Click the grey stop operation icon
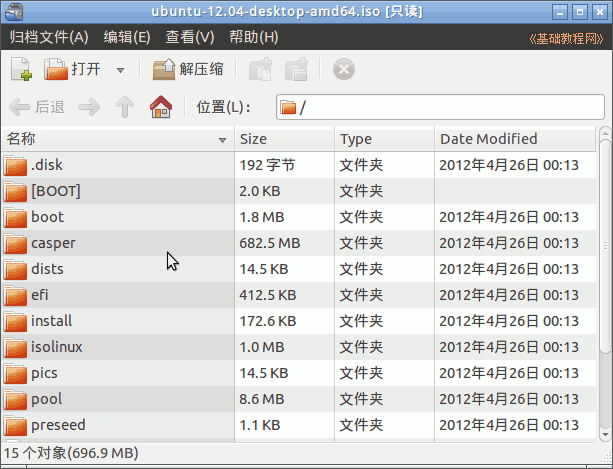The width and height of the screenshot is (613, 469). 344,69
